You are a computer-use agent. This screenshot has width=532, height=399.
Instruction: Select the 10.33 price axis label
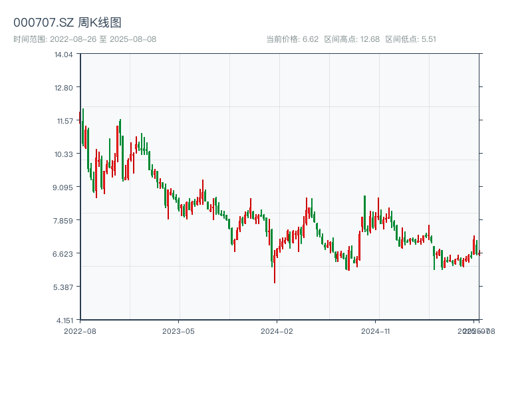coord(64,154)
